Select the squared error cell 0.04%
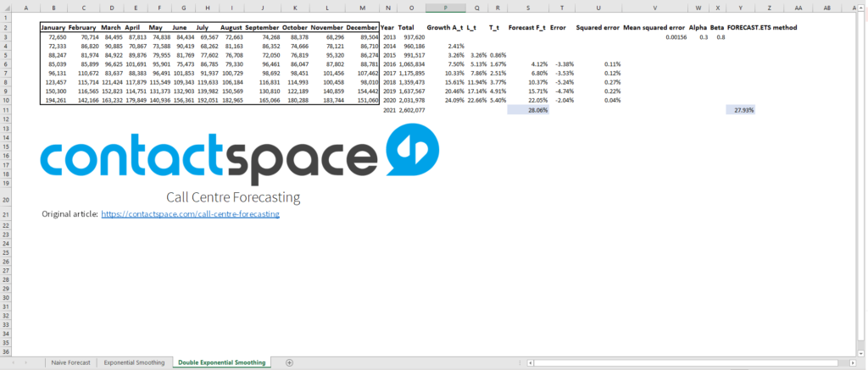The width and height of the screenshot is (868, 370). point(598,100)
